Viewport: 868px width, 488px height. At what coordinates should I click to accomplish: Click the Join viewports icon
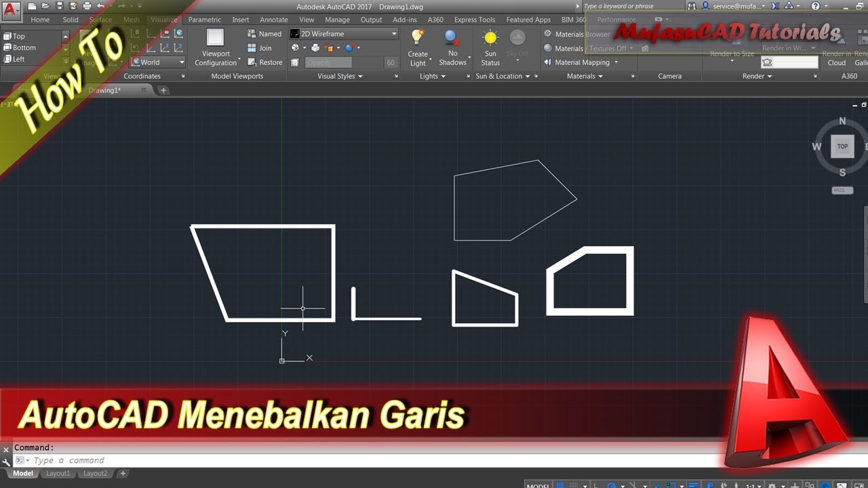[252, 48]
